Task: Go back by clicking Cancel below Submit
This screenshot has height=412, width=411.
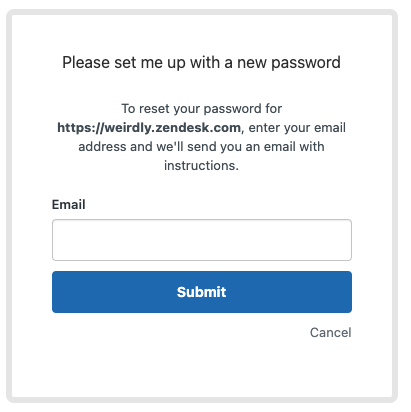Action: pos(330,332)
